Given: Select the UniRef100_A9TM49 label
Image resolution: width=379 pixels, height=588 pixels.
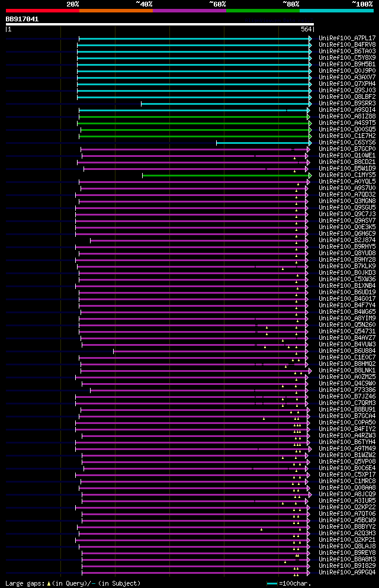Looking at the screenshot, I should point(347,448).
